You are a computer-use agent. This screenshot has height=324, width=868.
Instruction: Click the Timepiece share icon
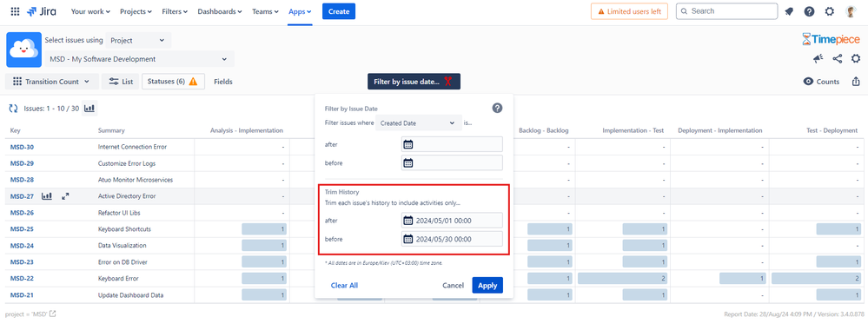point(837,59)
